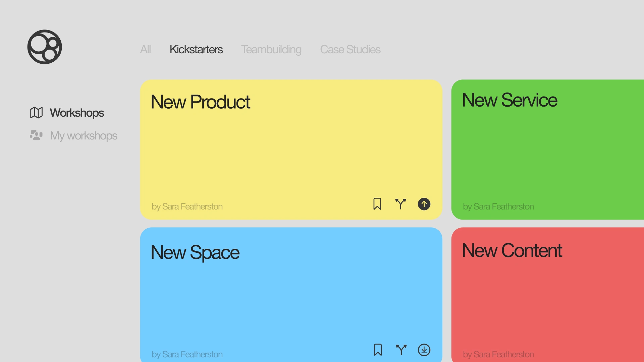This screenshot has width=644, height=362.
Task: Bookmark the New Product workshop
Action: (x=377, y=204)
